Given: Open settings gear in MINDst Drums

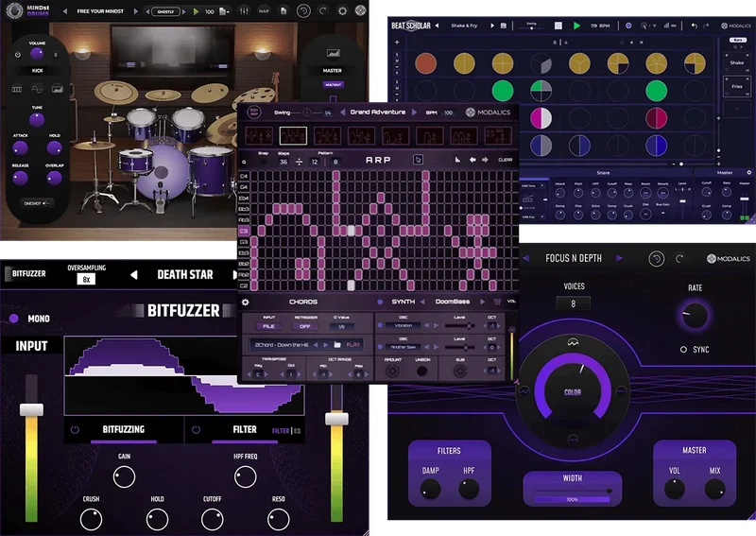Looking at the screenshot, I should tap(342, 10).
